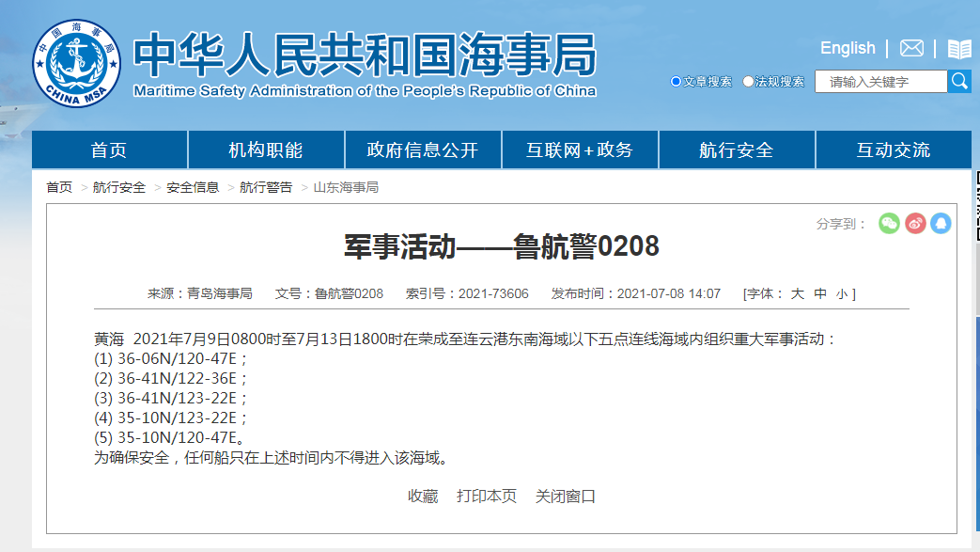Image resolution: width=980 pixels, height=552 pixels.
Task: Select the 文章搜索 radio button
Action: (x=676, y=82)
